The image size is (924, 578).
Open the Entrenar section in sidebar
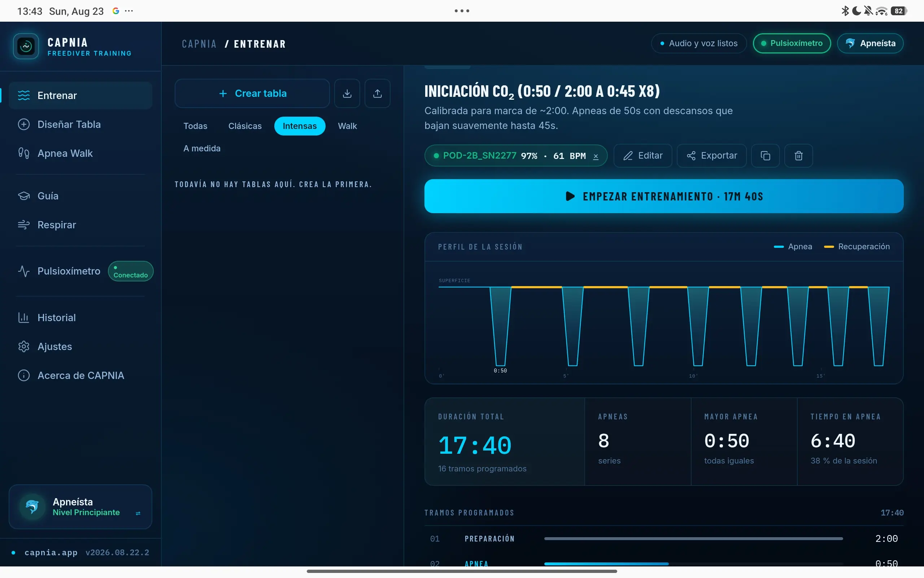[80, 95]
